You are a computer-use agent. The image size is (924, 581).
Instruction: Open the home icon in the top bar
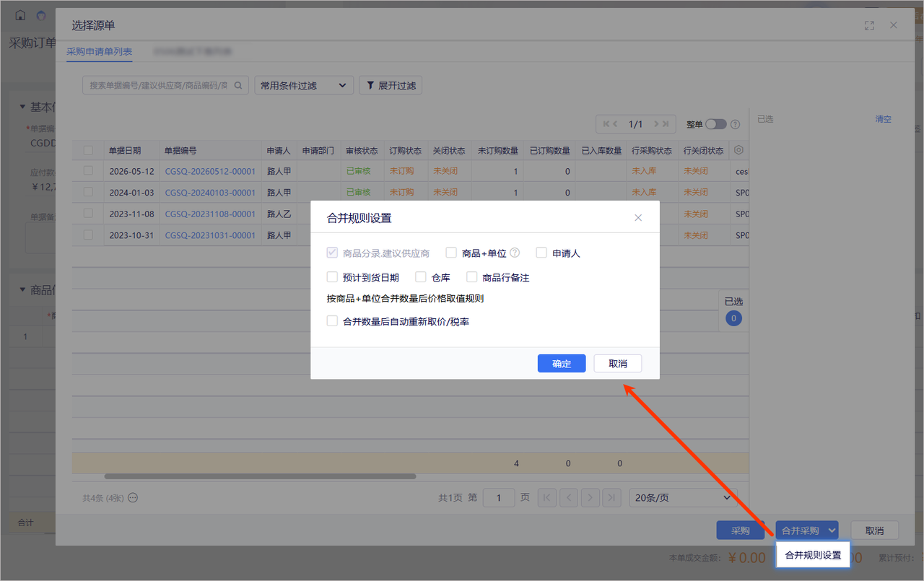pos(20,15)
